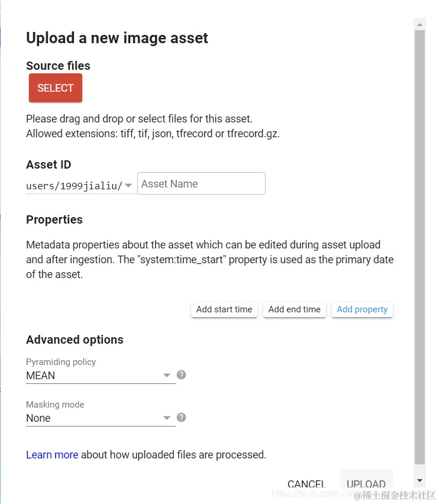Click the UPLOAD button
This screenshot has width=439, height=504.
click(x=366, y=483)
